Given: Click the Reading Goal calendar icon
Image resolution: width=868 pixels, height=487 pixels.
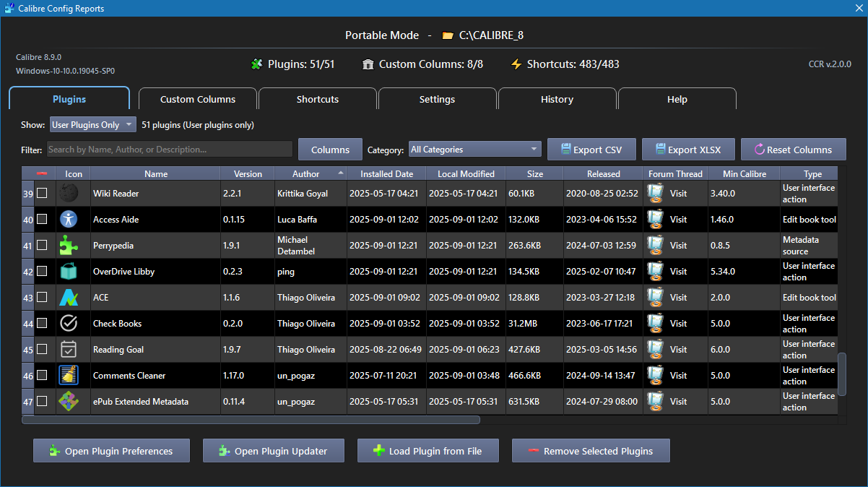Looking at the screenshot, I should [x=69, y=350].
